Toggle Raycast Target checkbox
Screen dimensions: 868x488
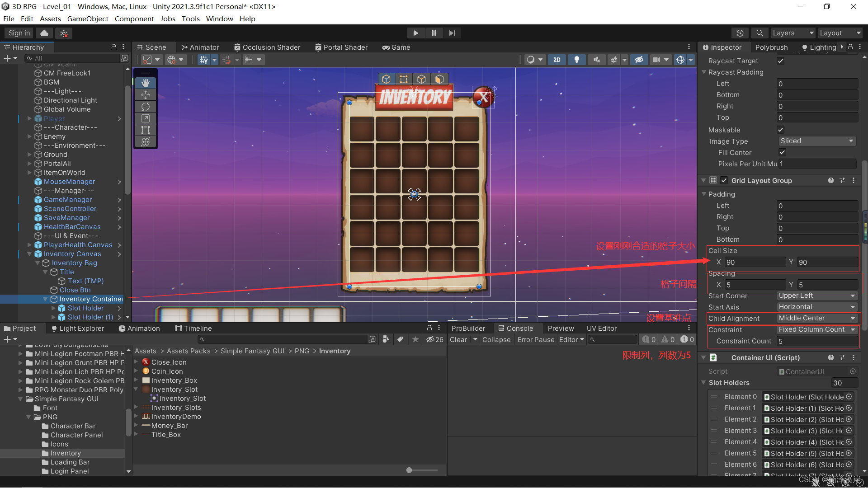780,61
